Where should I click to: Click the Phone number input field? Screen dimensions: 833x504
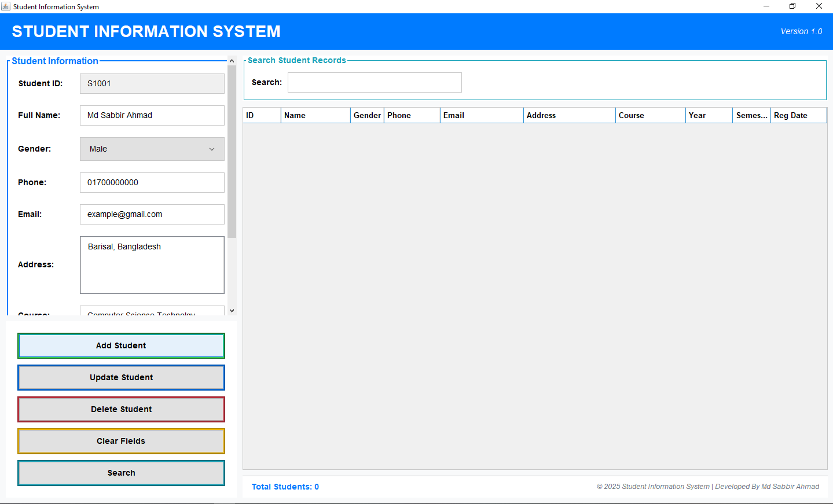tap(152, 182)
